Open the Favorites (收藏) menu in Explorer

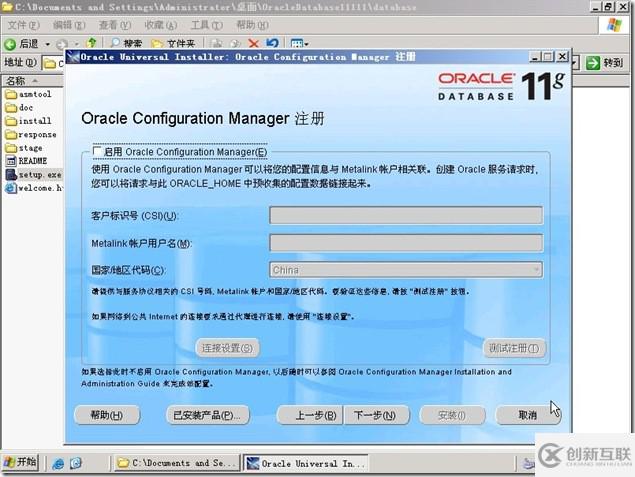click(161, 25)
